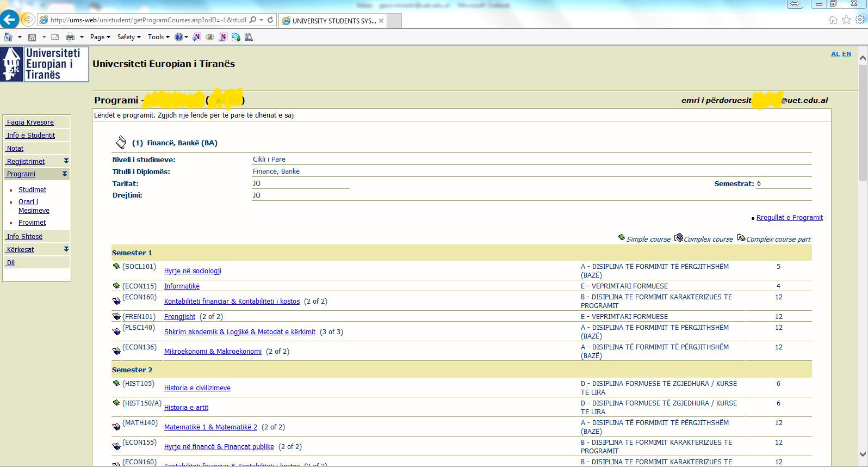Click the Send to OneNote icon

coord(197,37)
